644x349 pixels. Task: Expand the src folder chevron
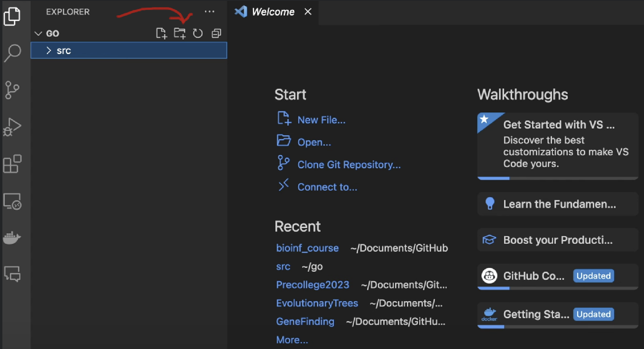[x=48, y=51]
